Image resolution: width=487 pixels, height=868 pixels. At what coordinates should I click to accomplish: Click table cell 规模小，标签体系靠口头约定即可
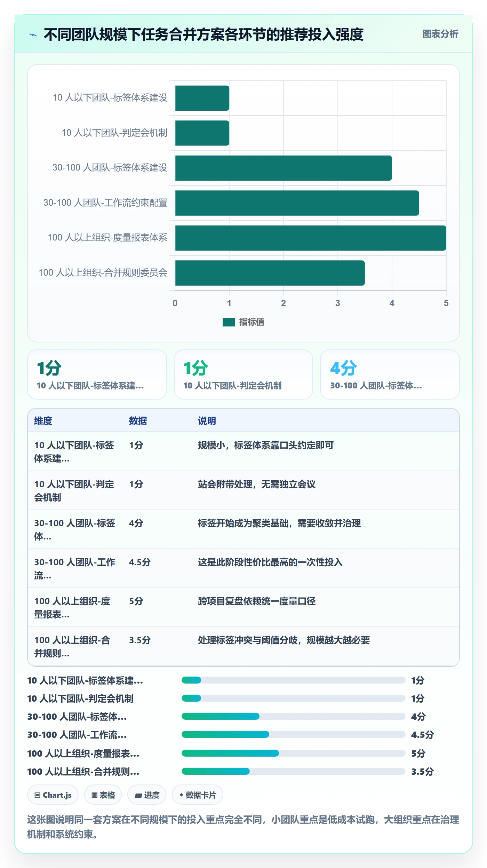point(266,445)
